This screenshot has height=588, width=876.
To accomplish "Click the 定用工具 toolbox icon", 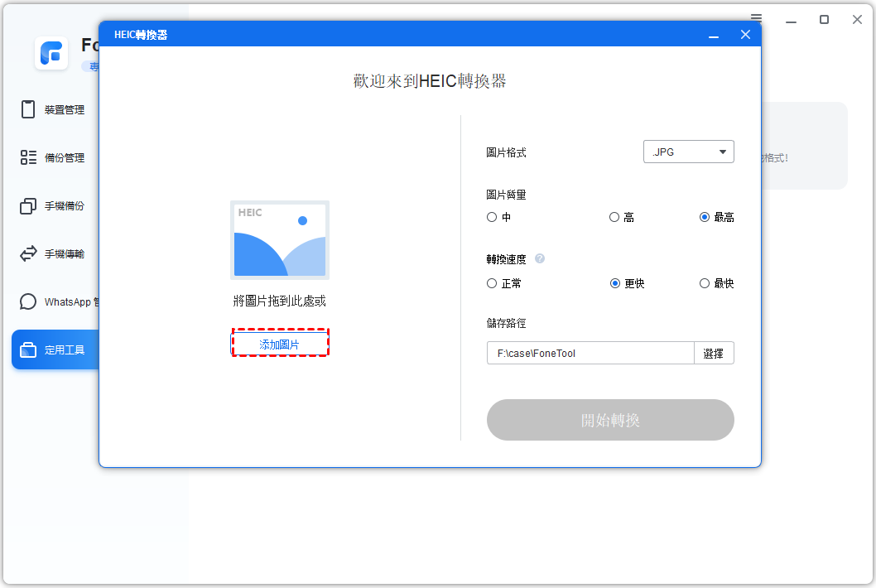I will click(x=28, y=349).
